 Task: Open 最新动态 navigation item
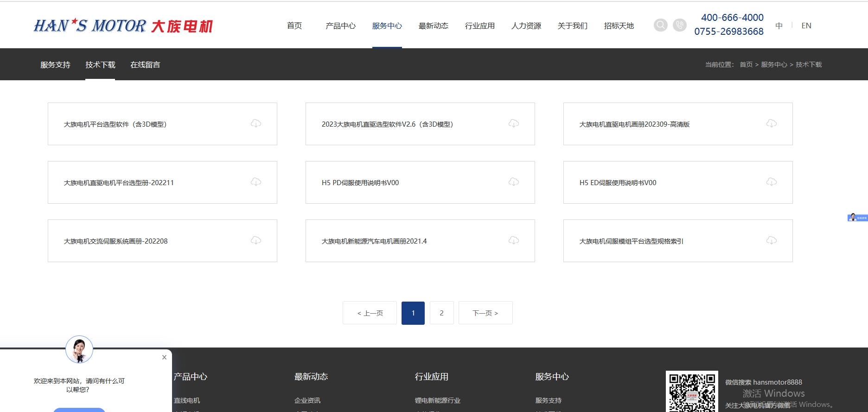pyautogui.click(x=434, y=26)
